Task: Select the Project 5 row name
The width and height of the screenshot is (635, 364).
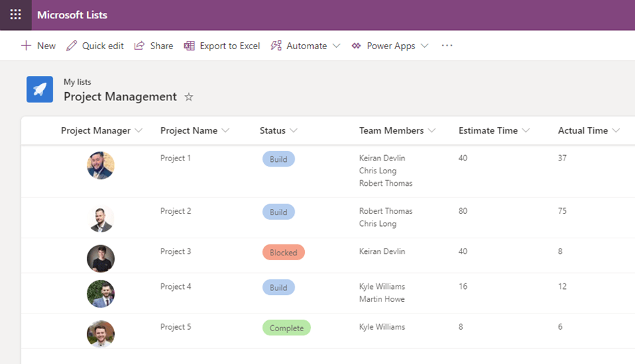Action: 176,327
